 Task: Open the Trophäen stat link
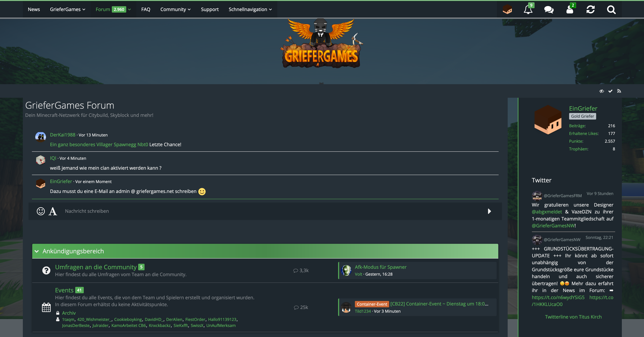coord(579,149)
